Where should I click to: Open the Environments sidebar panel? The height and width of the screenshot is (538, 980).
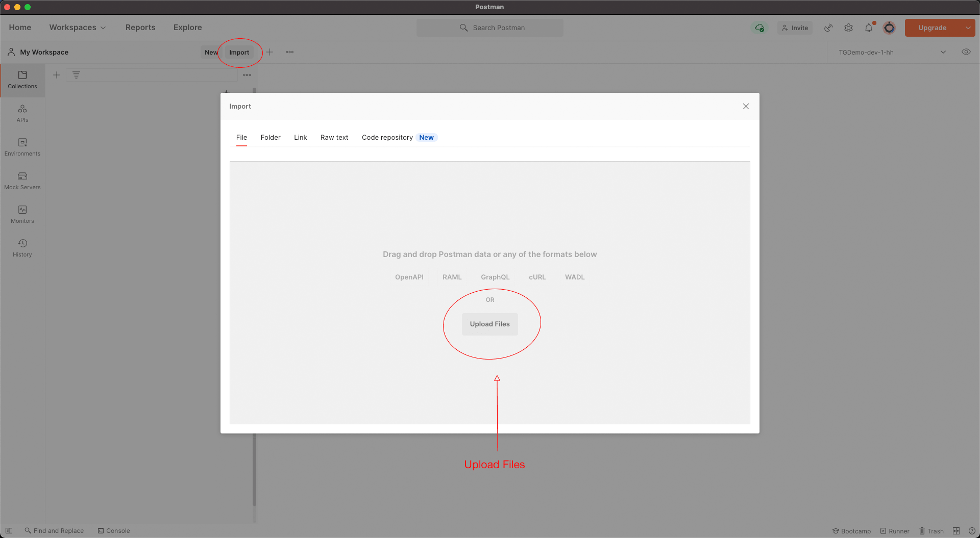22,147
